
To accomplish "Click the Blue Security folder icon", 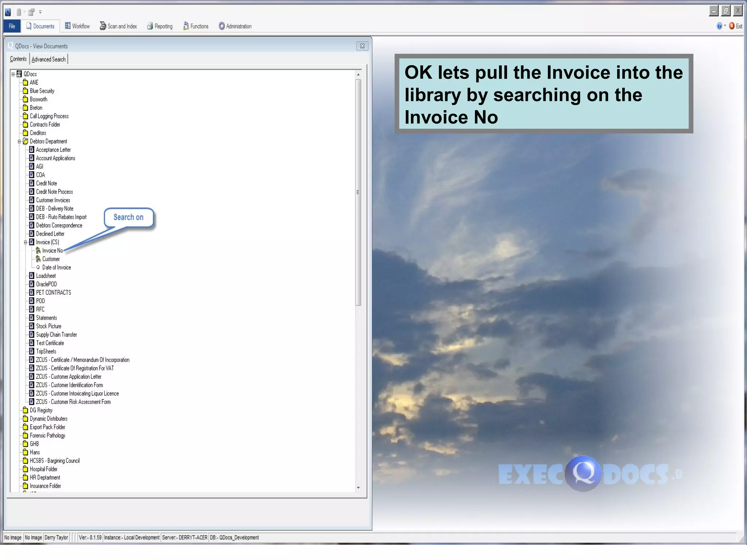I will coord(26,91).
